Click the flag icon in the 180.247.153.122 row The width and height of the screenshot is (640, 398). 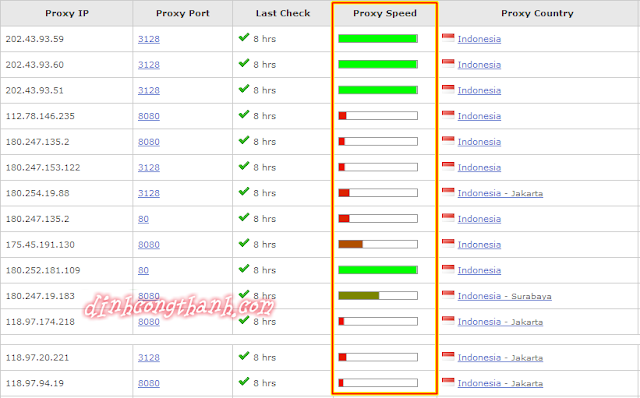tap(448, 166)
